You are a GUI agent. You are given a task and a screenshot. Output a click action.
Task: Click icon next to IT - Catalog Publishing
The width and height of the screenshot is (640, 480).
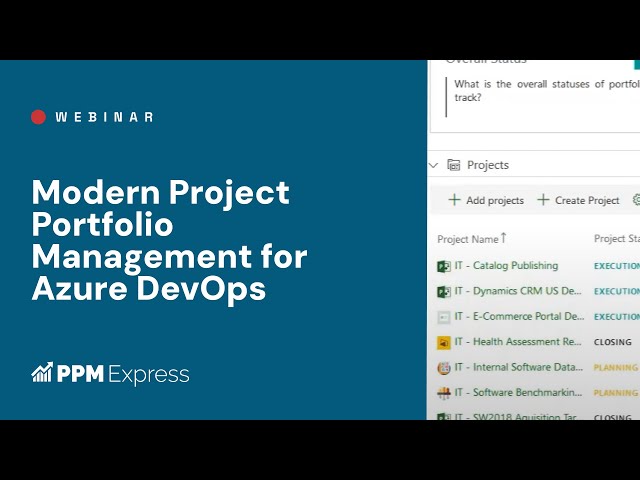click(444, 267)
